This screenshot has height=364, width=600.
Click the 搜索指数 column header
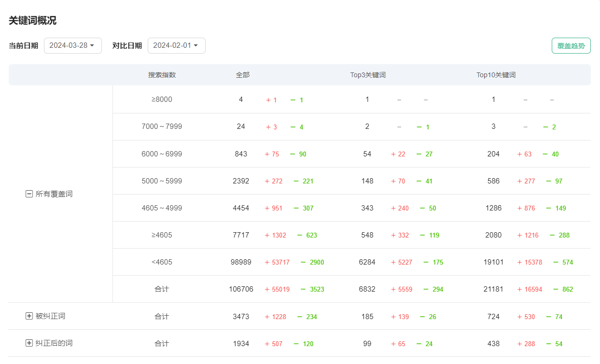click(162, 75)
